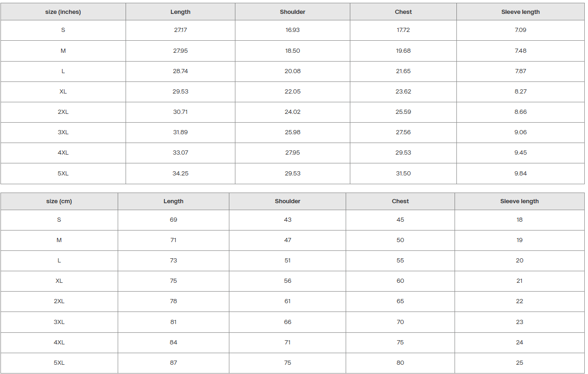
Task: Click the 56 shoulder value in XL row
Action: click(x=288, y=281)
